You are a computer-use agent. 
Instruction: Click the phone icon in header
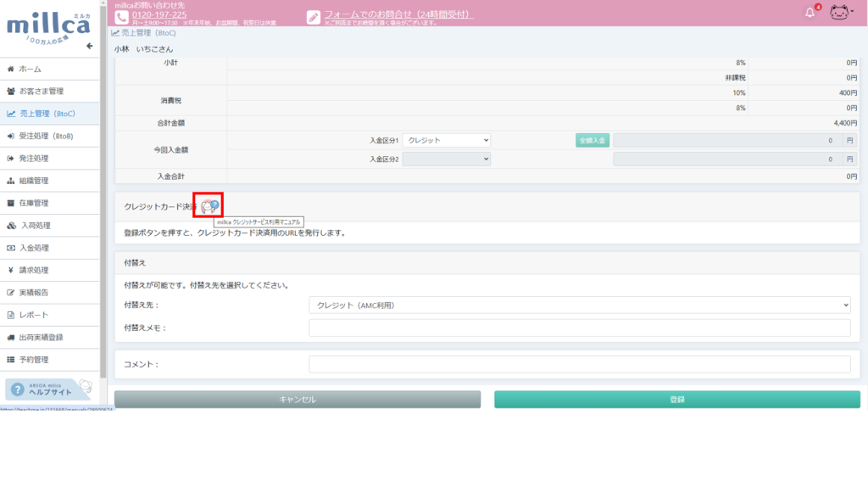point(121,17)
